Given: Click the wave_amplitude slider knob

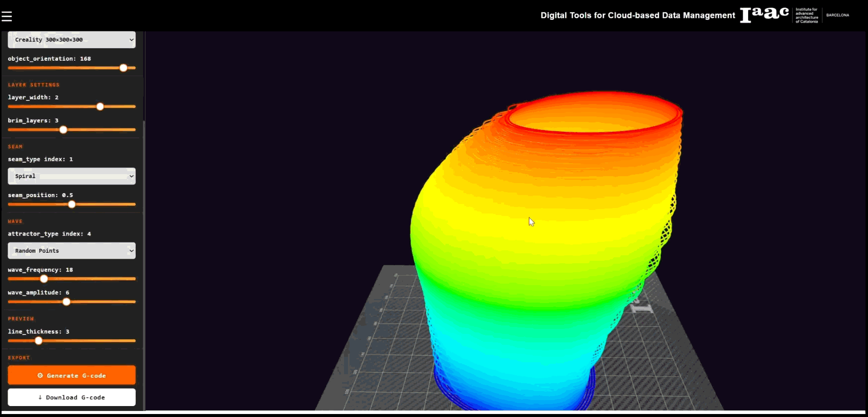Looking at the screenshot, I should click(x=66, y=302).
